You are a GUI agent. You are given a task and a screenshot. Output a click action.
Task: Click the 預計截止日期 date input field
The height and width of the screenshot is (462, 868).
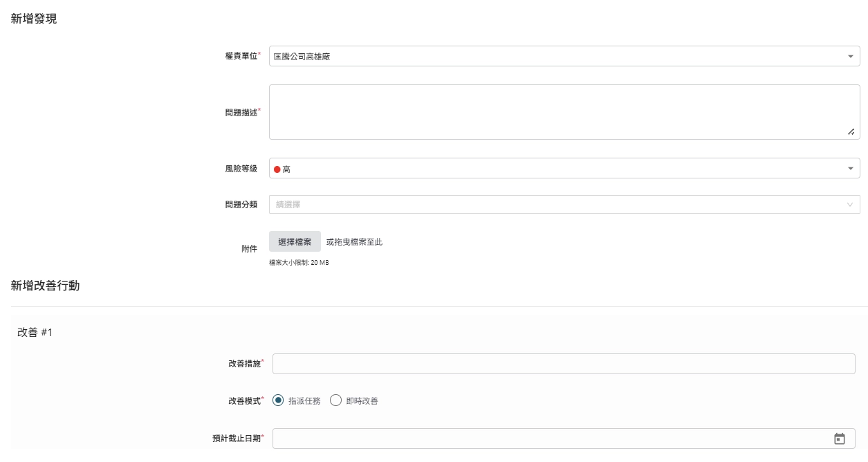[x=550, y=438]
